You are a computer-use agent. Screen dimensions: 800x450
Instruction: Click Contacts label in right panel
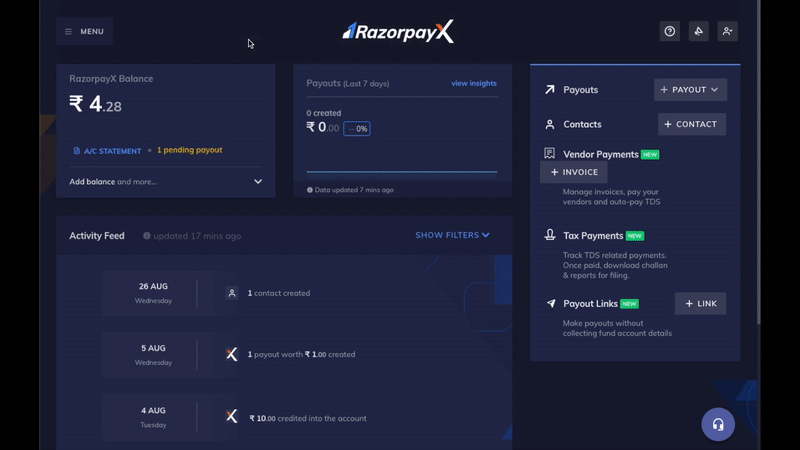(x=582, y=124)
